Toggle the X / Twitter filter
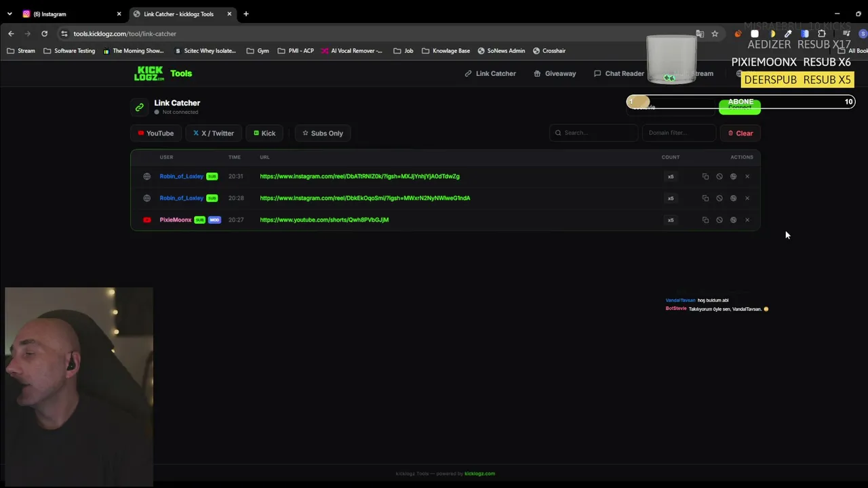Viewport: 868px width, 488px height. pos(214,133)
